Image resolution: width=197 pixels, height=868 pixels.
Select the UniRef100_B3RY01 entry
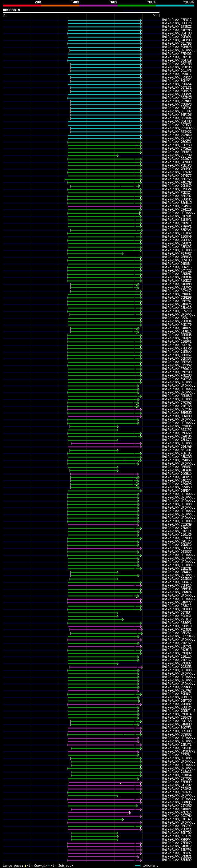176,230
